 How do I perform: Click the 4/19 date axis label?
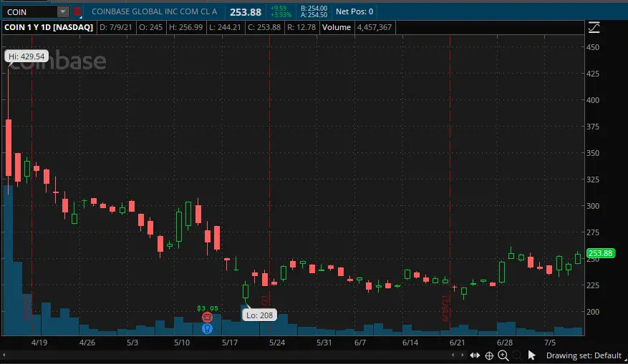(39, 343)
